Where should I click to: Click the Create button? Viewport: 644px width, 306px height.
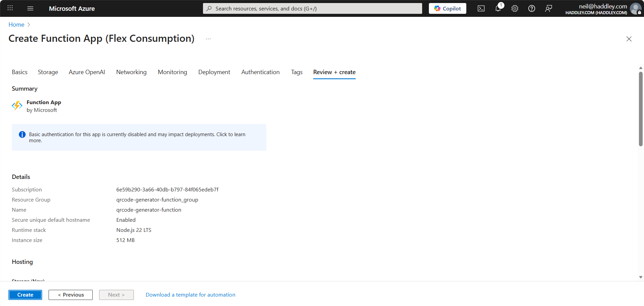[x=25, y=295]
